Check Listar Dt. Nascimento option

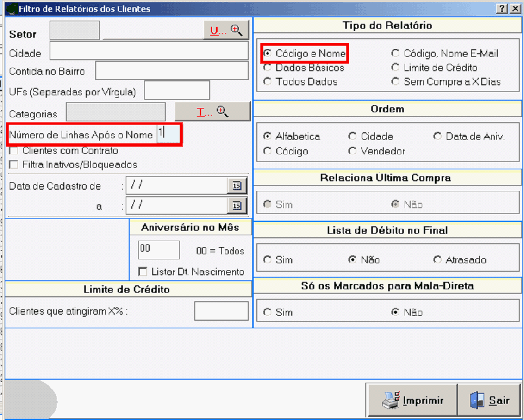pyautogui.click(x=143, y=272)
